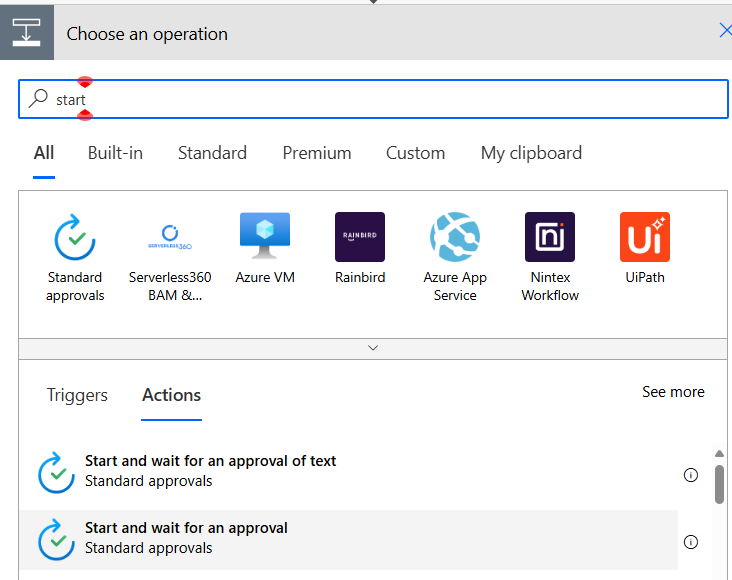This screenshot has width=732, height=580.
Task: Click the actions list vertical scrollbar
Action: click(719, 483)
